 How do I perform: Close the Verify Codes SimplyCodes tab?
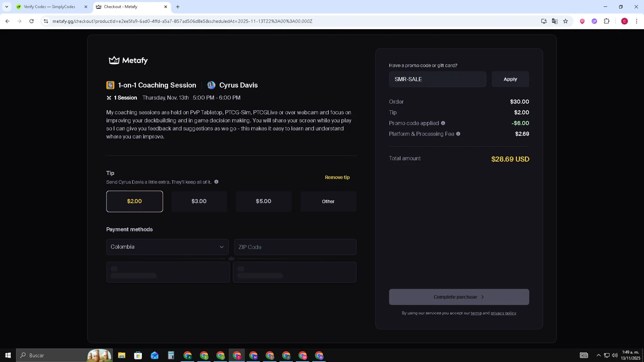click(86, 7)
